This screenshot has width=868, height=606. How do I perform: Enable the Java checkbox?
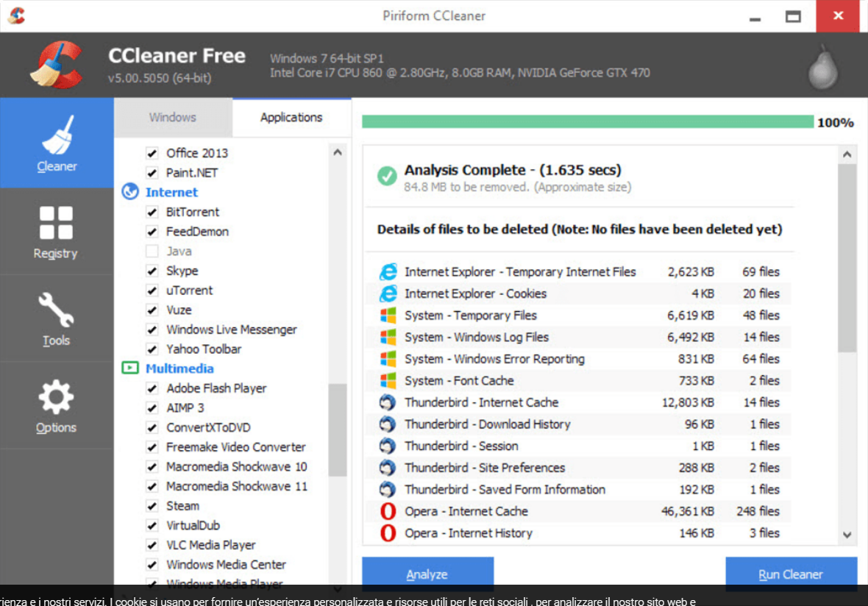152,252
